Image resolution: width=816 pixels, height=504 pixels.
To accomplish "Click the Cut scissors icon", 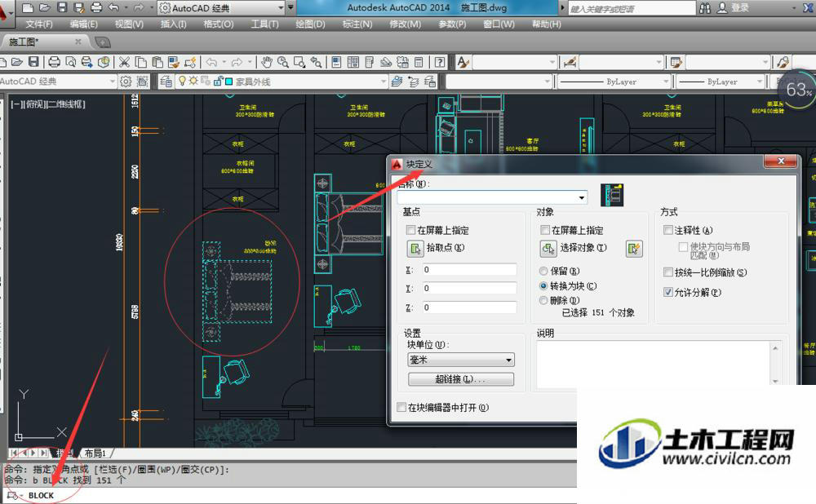I will [124, 63].
